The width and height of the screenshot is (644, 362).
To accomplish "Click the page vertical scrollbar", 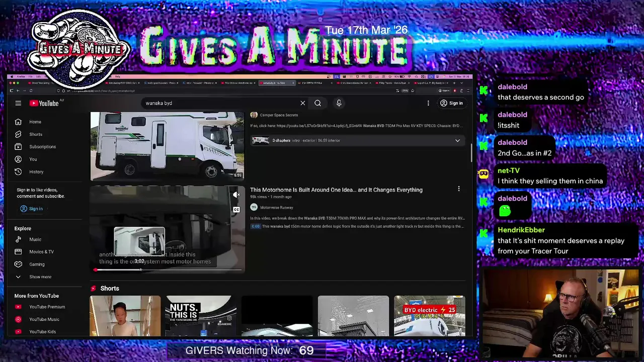I will click(x=471, y=153).
